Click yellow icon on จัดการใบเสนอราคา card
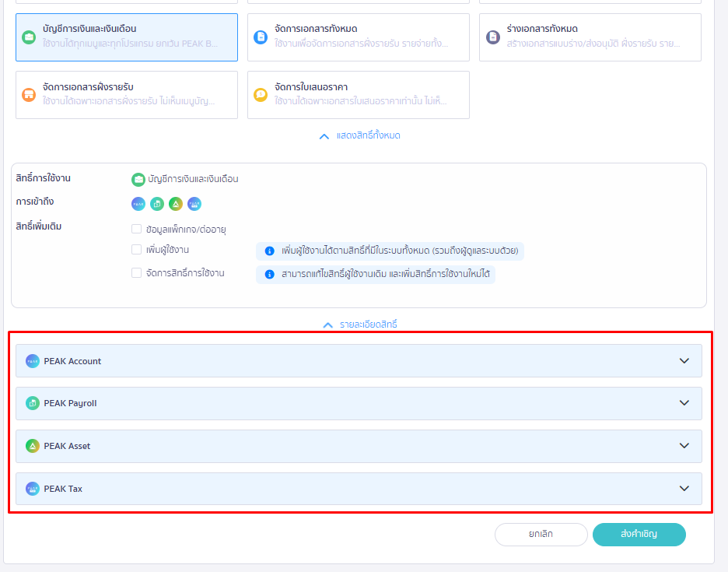 (261, 94)
